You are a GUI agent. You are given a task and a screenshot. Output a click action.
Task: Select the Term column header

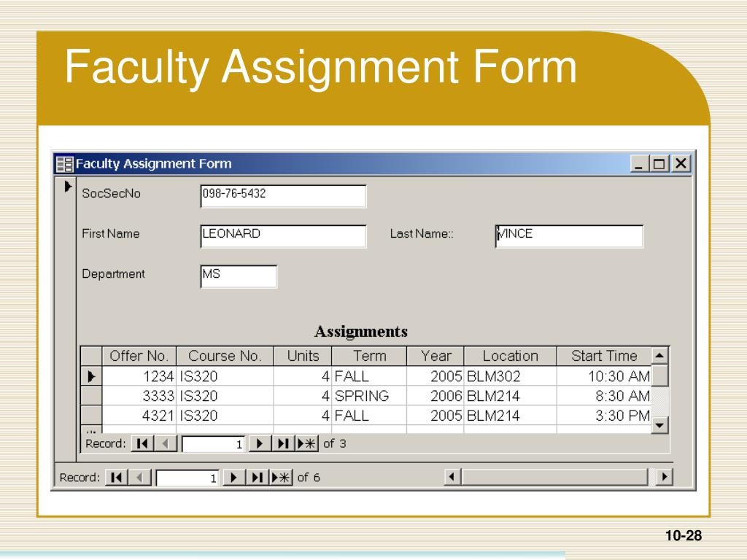[x=369, y=356]
